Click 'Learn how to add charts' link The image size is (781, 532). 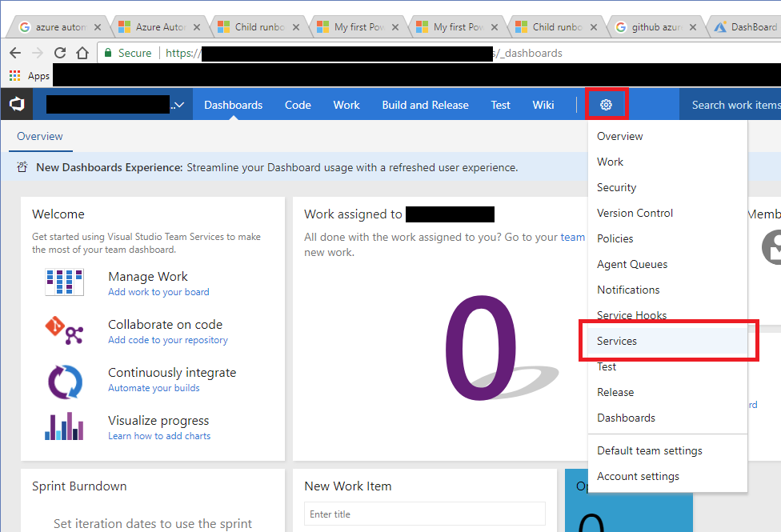tap(159, 436)
